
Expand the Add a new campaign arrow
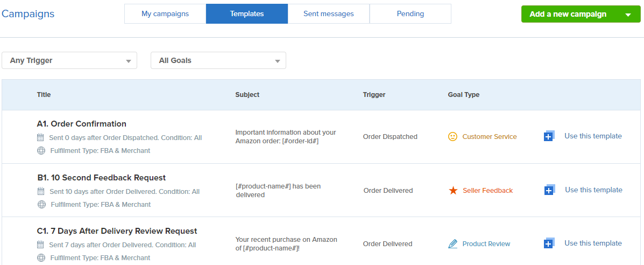click(x=628, y=15)
